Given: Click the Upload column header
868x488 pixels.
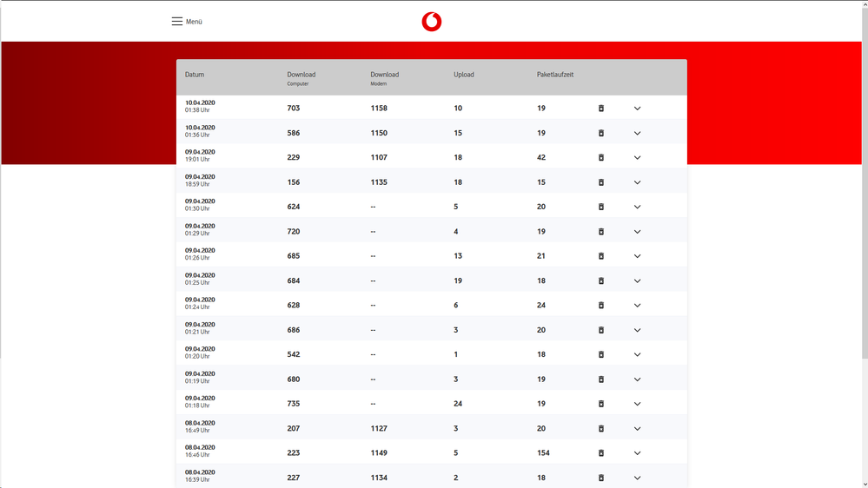Looking at the screenshot, I should coord(464,75).
